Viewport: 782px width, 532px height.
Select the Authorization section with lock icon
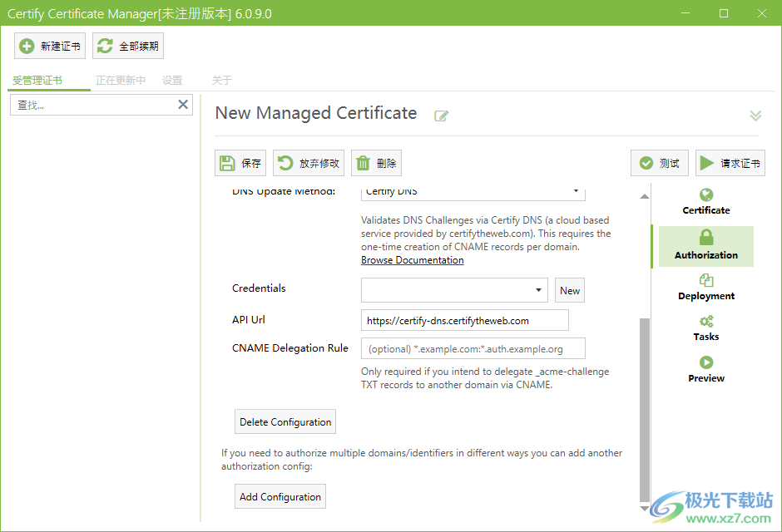coord(705,245)
